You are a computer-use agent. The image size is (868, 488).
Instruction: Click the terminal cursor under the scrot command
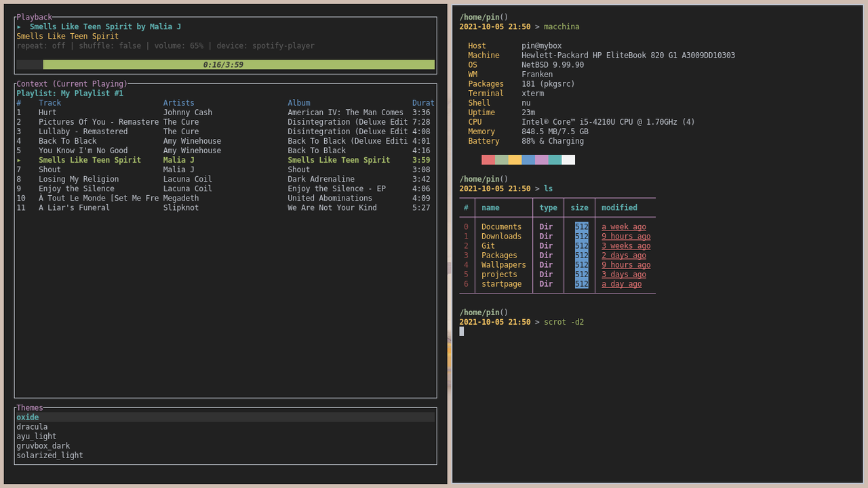tap(462, 331)
